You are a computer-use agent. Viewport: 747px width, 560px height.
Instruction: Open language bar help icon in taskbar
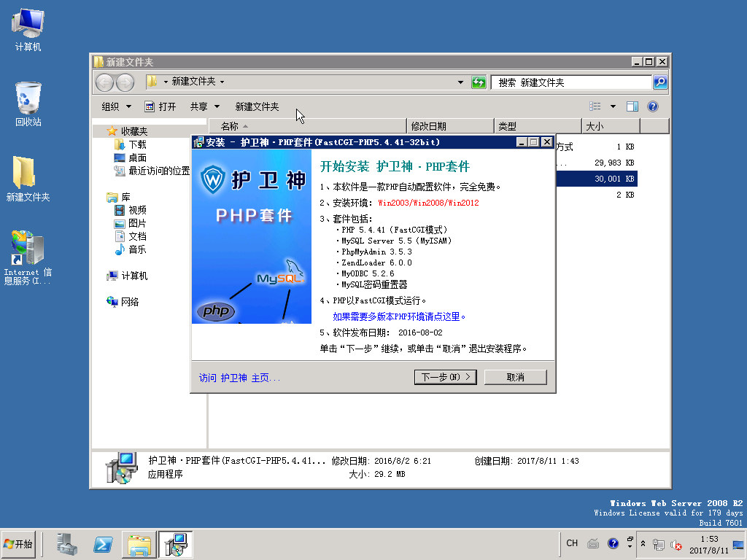[613, 543]
